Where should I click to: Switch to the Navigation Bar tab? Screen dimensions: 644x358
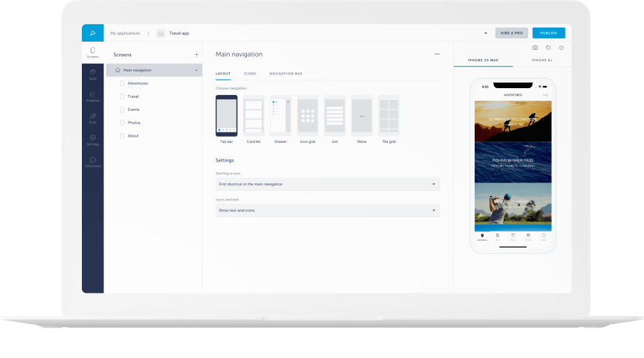286,74
